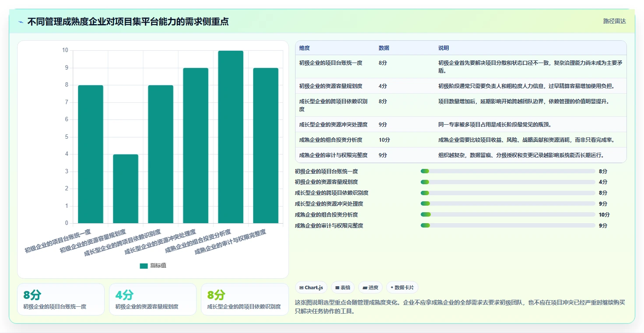
Task: Click the chart bar for 成长型企业的资源冲突处理度
Action: 196,146
